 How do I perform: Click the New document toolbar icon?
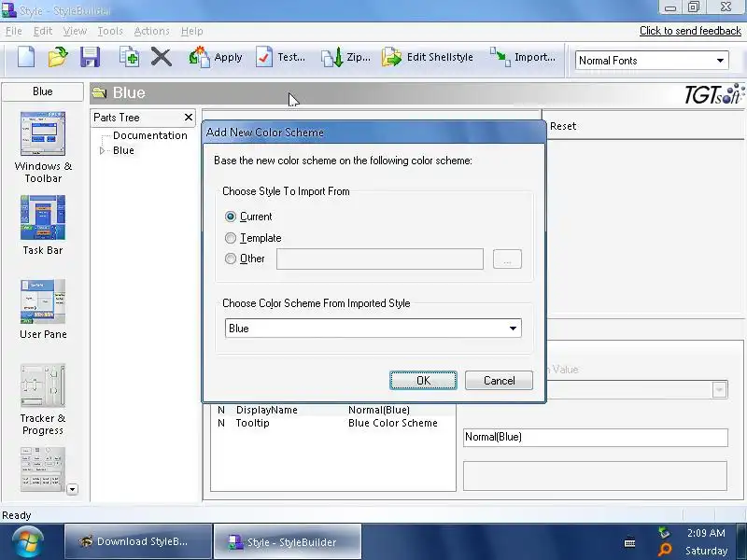[26, 57]
